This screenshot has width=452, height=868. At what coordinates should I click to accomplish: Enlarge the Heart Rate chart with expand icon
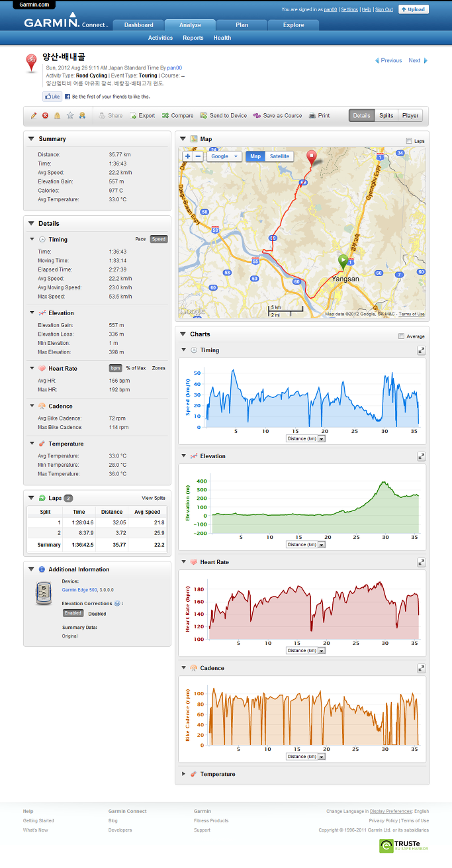pos(421,562)
